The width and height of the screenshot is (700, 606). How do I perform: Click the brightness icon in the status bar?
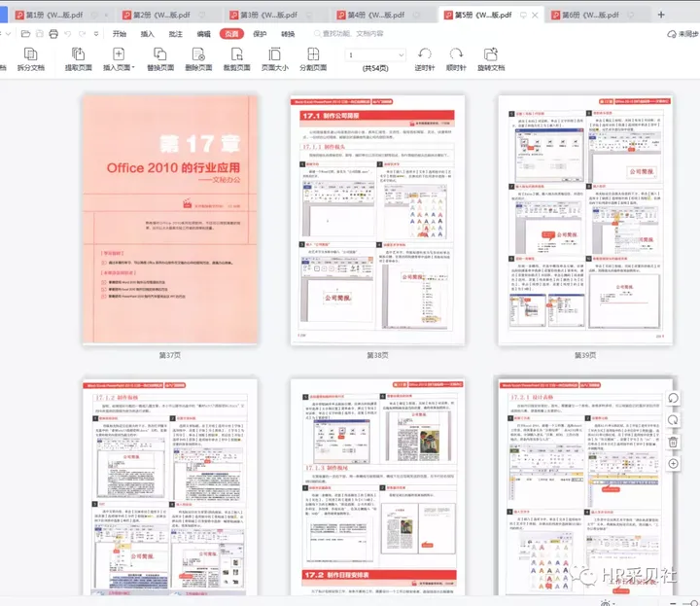[x=606, y=603]
